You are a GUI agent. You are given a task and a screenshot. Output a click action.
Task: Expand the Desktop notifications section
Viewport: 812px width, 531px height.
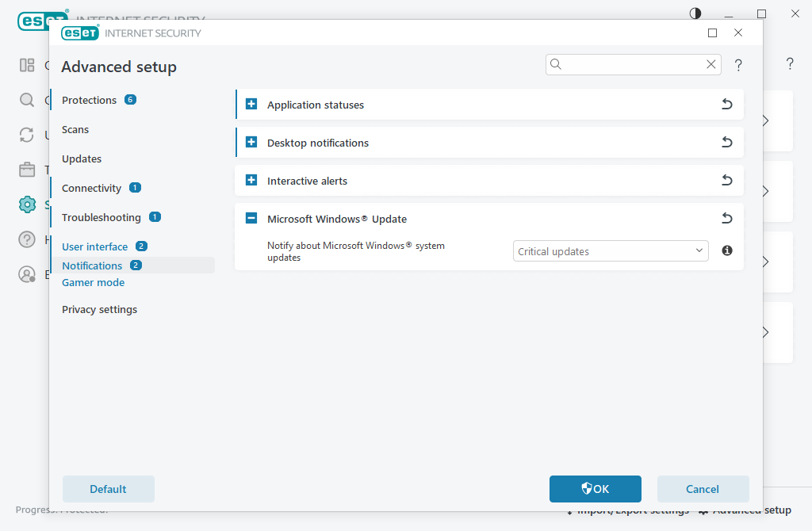click(251, 143)
